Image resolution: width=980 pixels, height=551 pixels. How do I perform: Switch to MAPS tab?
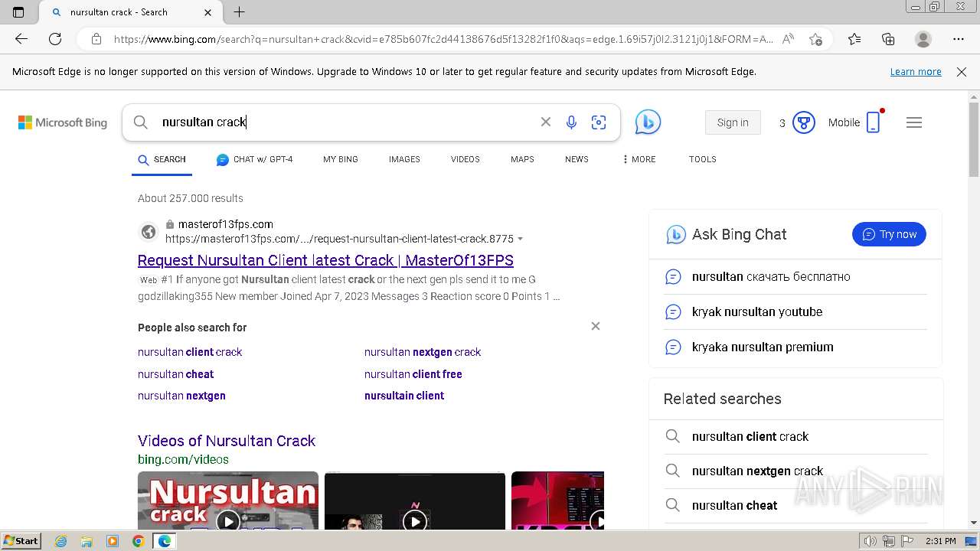tap(522, 160)
